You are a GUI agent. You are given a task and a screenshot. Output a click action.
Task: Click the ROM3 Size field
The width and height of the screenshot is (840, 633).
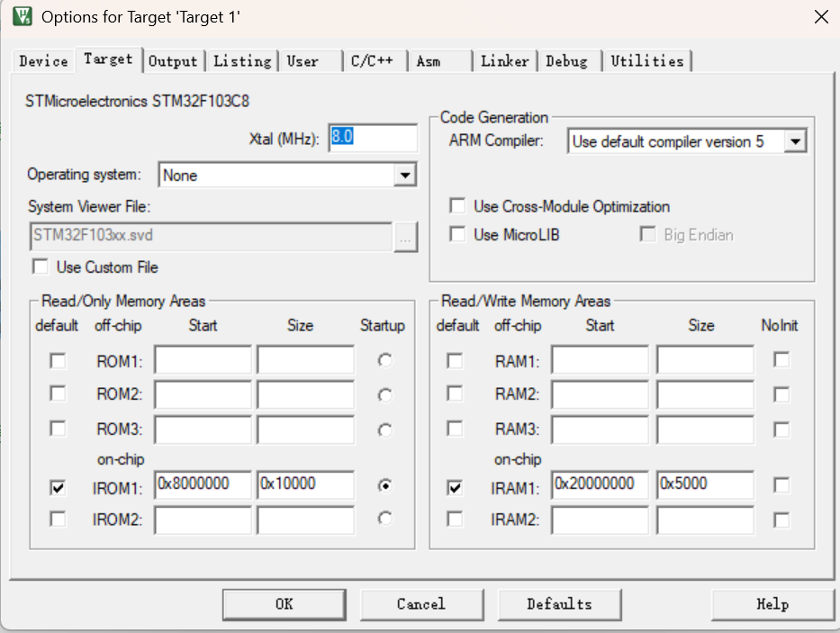point(305,430)
